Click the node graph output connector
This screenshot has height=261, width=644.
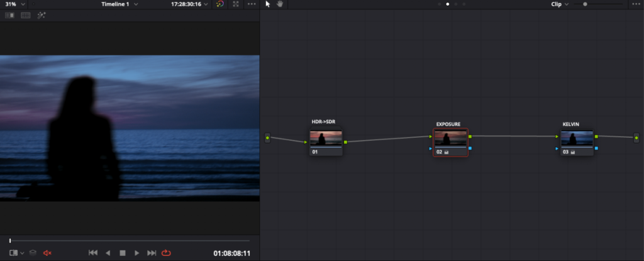tap(636, 138)
